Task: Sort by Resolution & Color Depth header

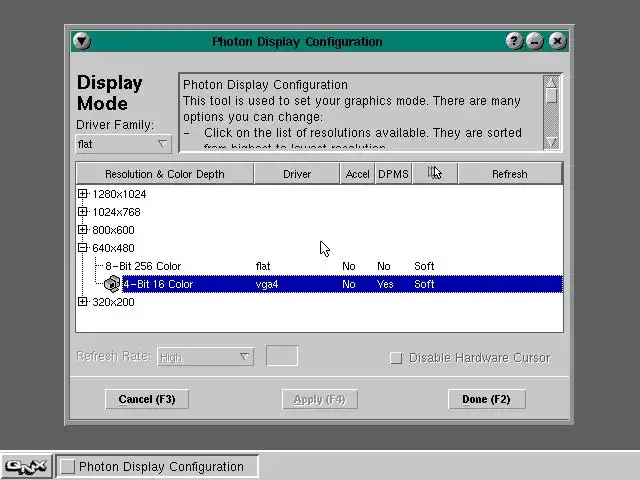Action: pyautogui.click(x=165, y=174)
